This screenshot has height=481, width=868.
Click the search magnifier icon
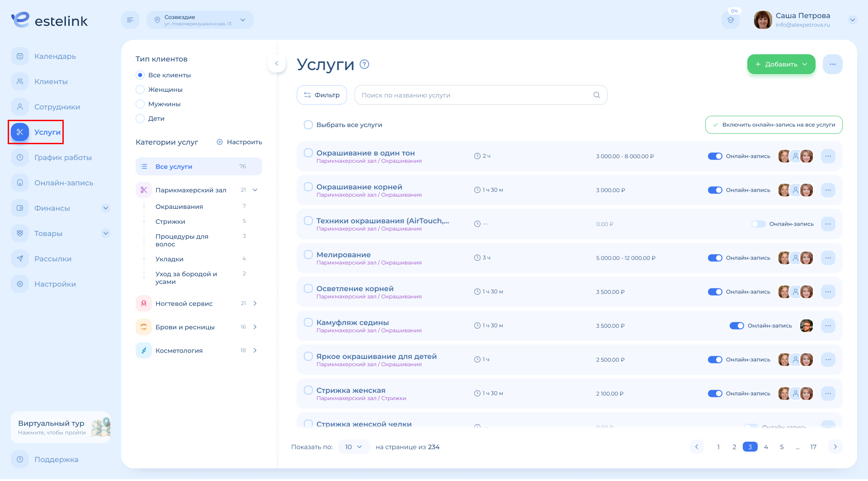(x=596, y=95)
